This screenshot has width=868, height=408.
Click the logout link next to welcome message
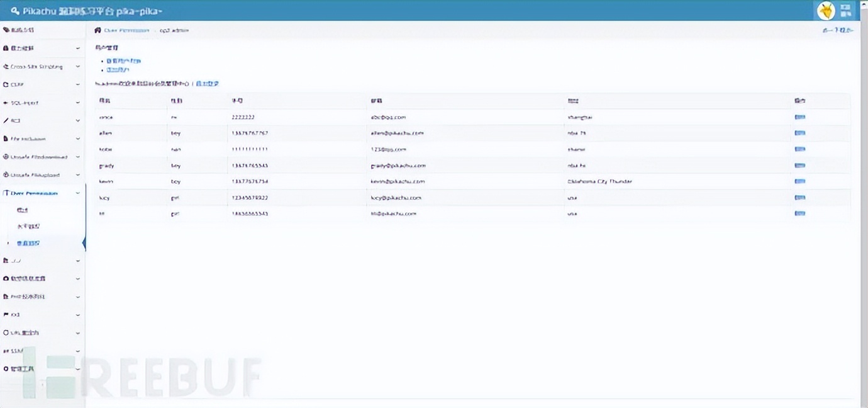(x=208, y=84)
